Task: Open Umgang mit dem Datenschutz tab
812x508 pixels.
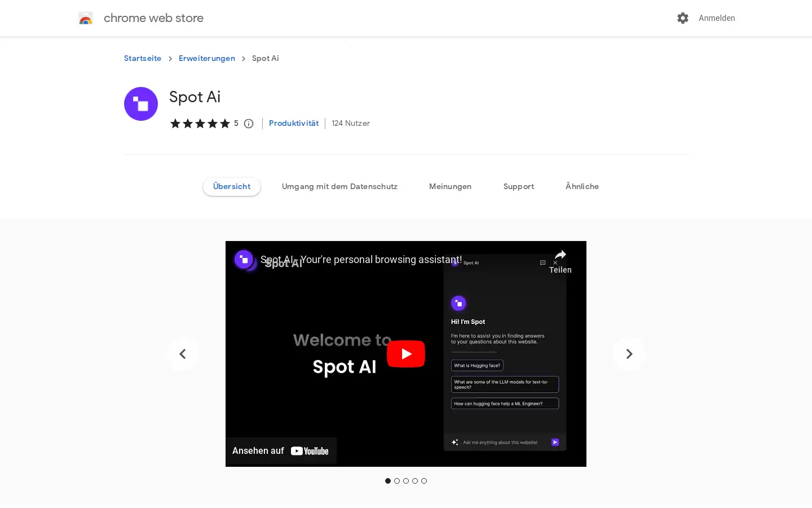Action: click(339, 186)
